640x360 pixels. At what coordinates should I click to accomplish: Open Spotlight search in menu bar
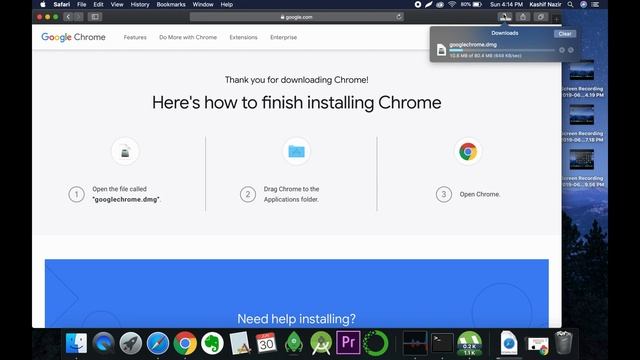(x=570, y=4)
